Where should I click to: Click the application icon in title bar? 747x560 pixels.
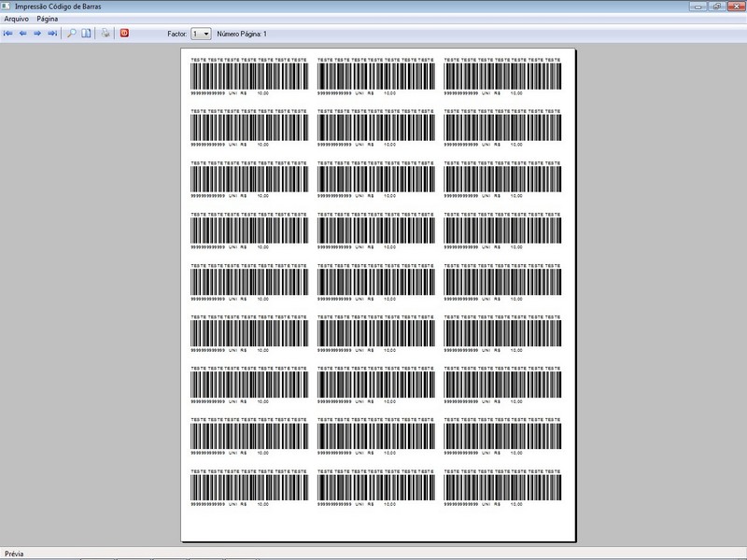click(x=6, y=7)
